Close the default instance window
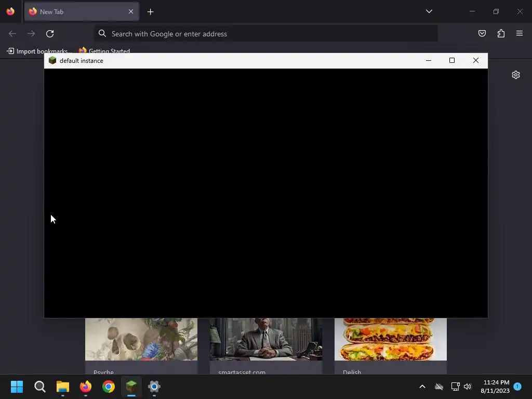The width and height of the screenshot is (532, 399). (476, 60)
